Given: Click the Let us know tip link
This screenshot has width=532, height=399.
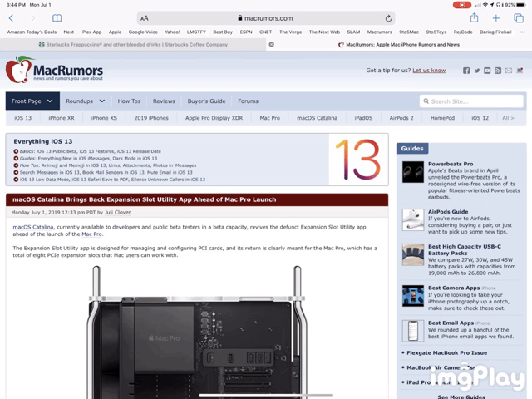Looking at the screenshot, I should pyautogui.click(x=429, y=70).
